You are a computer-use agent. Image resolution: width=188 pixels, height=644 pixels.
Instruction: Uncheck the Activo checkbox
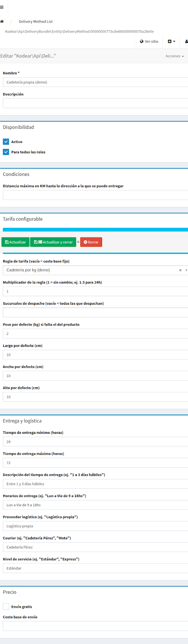click(x=6, y=142)
